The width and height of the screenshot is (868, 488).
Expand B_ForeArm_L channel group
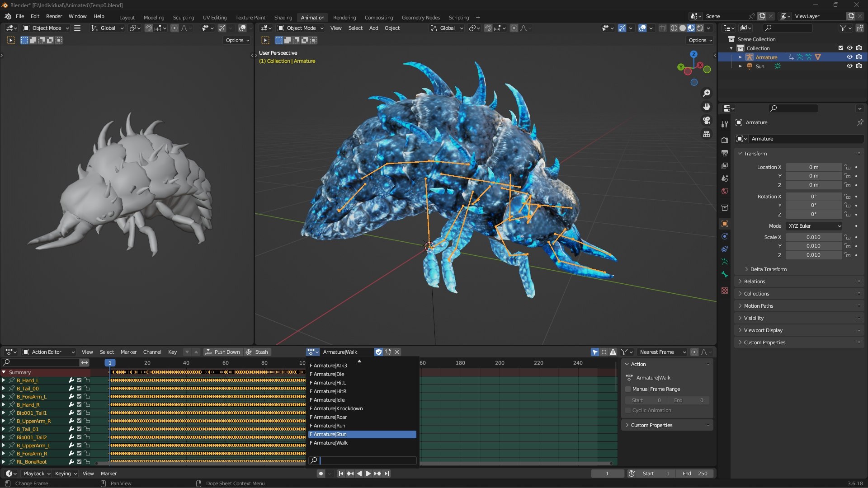click(x=4, y=397)
